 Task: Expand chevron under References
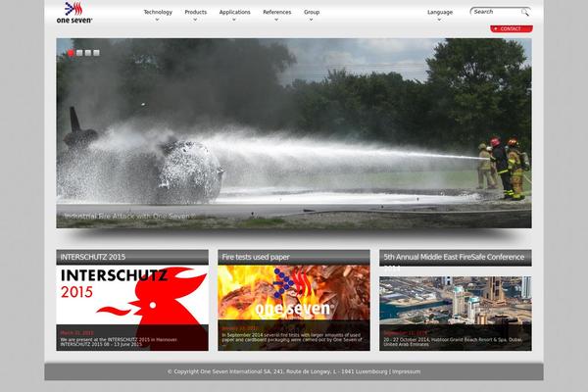click(x=276, y=20)
